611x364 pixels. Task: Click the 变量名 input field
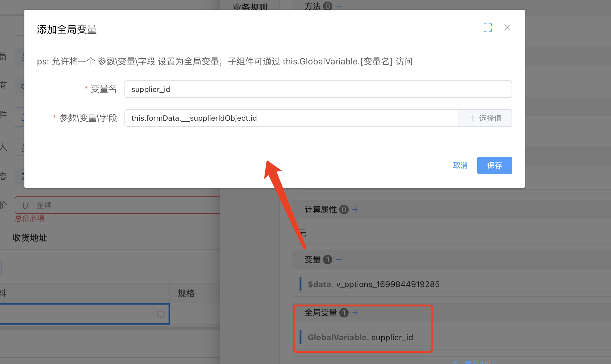tap(318, 89)
